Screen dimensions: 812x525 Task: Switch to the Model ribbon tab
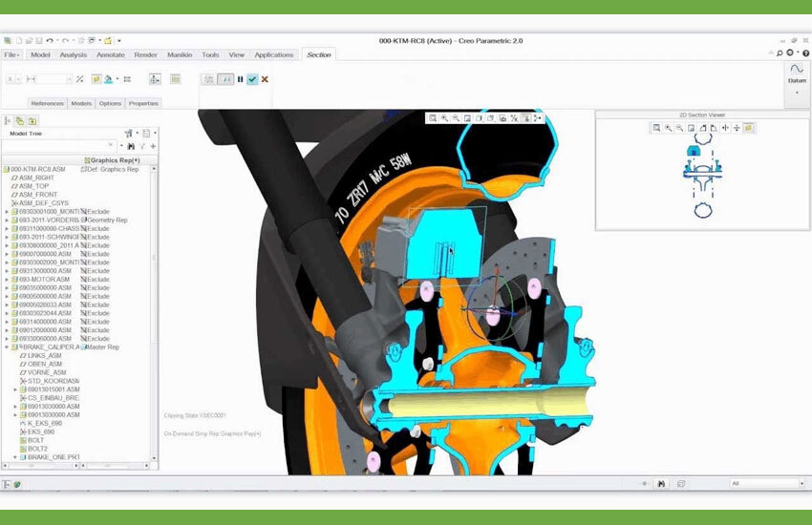pos(40,54)
